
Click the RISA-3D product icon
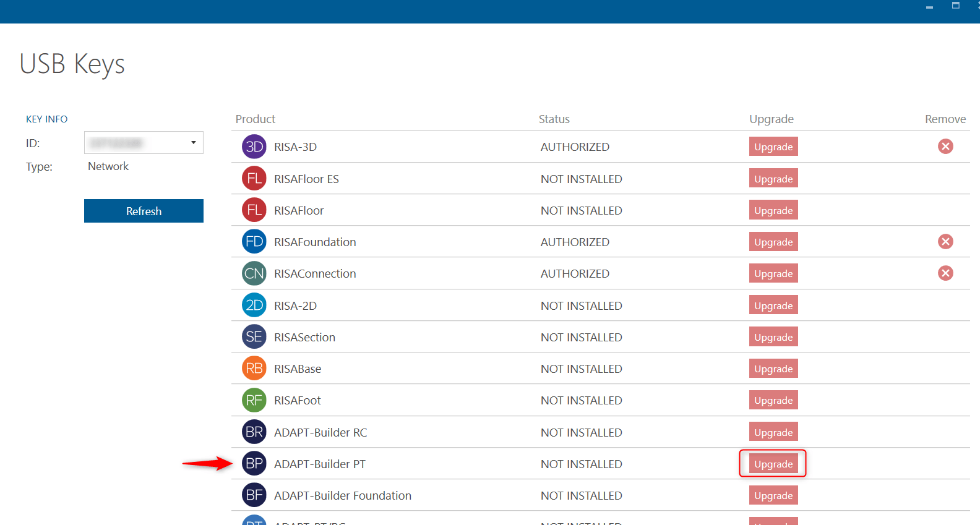tap(254, 147)
